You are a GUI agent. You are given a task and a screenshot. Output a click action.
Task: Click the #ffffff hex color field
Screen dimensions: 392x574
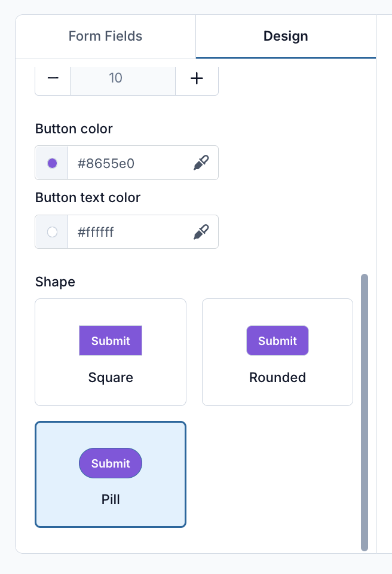(130, 232)
